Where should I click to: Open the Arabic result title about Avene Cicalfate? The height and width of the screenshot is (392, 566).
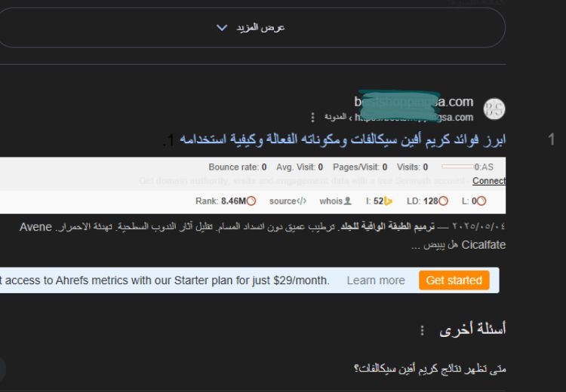[x=342, y=139]
